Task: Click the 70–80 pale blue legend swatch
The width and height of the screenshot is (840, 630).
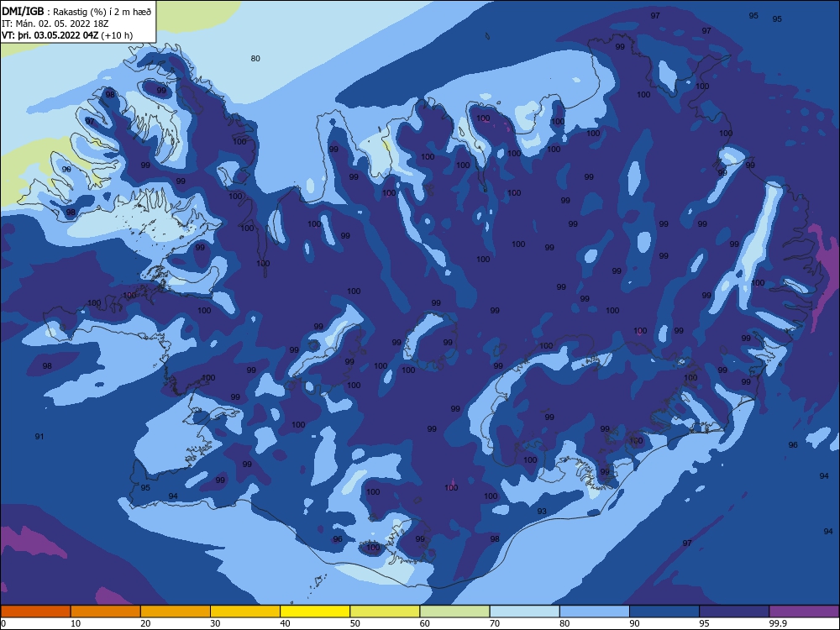Action: coord(525,612)
